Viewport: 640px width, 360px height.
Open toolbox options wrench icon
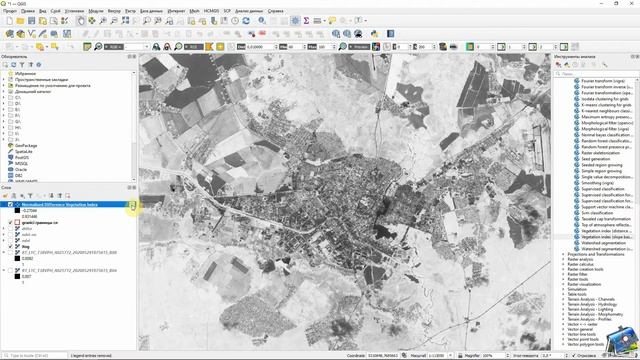604,65
